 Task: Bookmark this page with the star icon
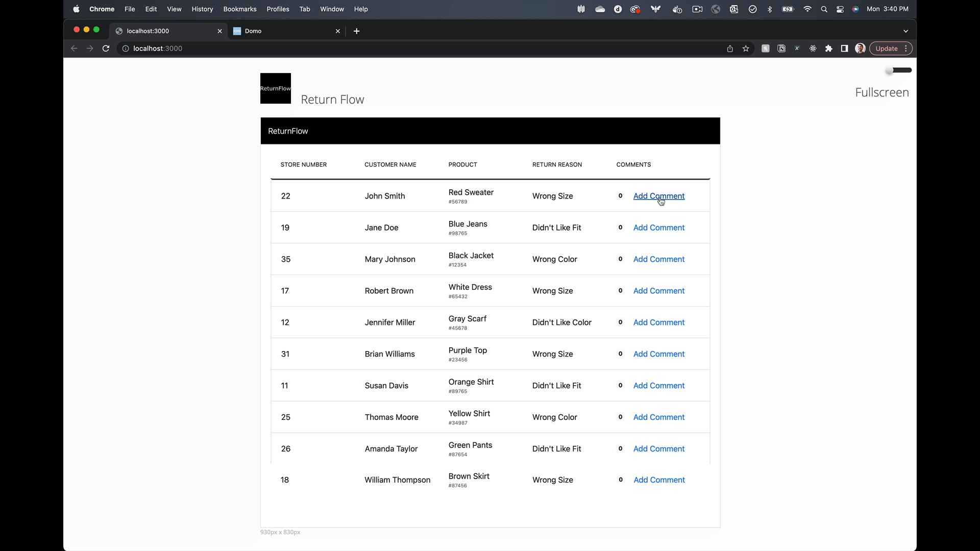point(746,48)
